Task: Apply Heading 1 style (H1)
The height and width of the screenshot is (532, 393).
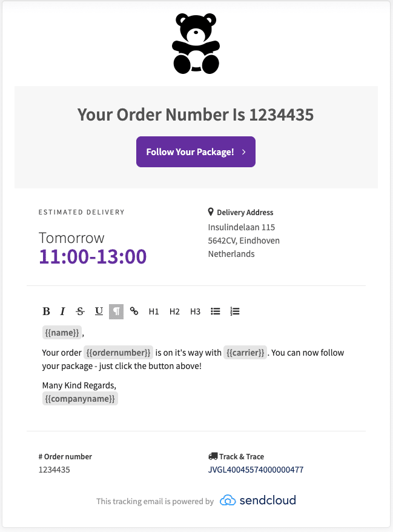Action: click(x=154, y=311)
